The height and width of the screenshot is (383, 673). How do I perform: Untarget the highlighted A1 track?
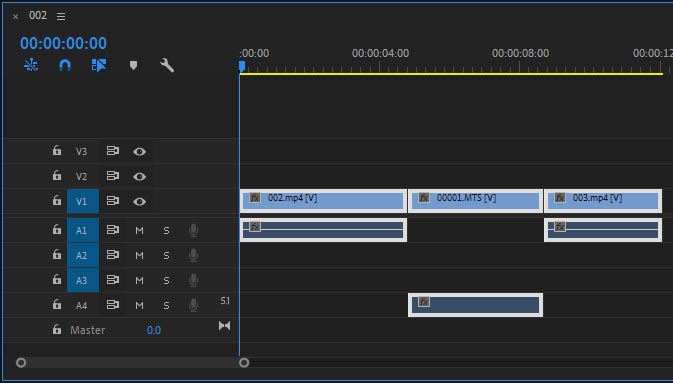[x=83, y=231]
